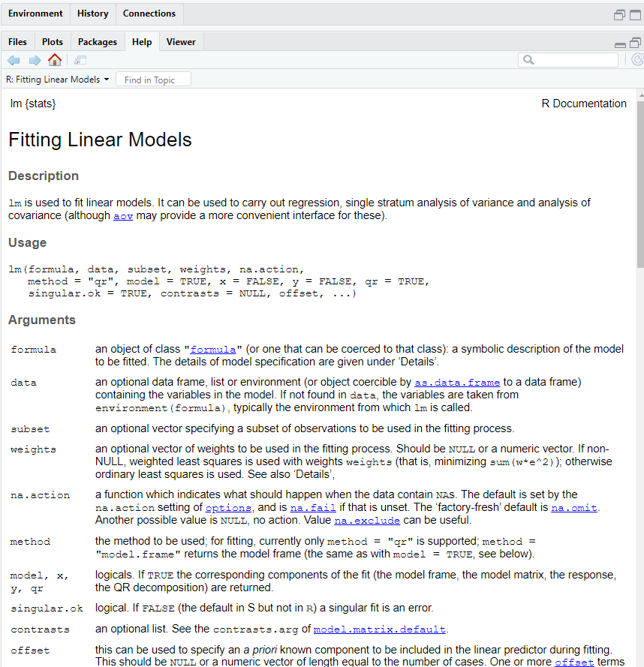Refresh the help topic
The height and width of the screenshot is (667, 644).
coord(637,60)
